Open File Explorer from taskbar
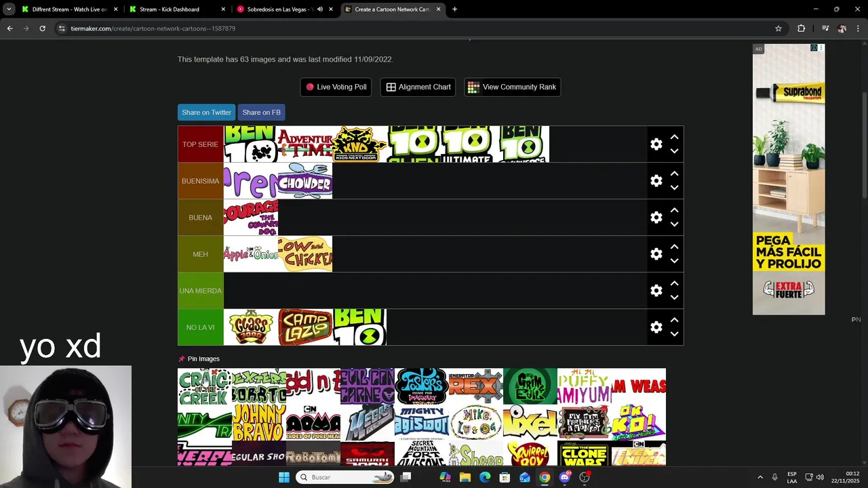 465,477
